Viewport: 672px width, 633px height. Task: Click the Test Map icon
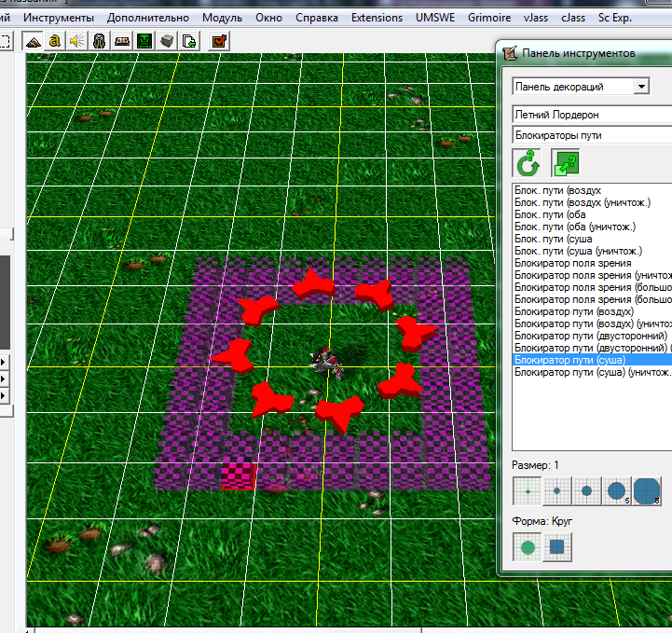pyautogui.click(x=220, y=40)
